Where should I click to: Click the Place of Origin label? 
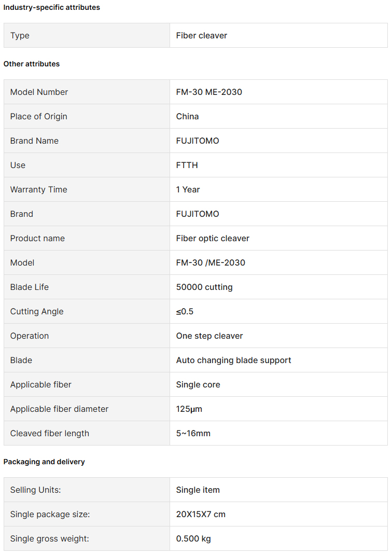point(39,116)
